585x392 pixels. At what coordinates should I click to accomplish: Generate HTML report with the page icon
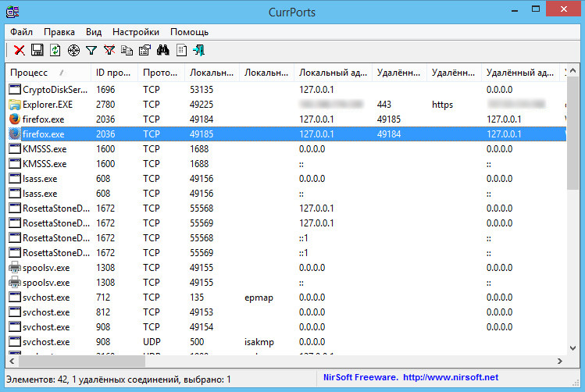(181, 50)
